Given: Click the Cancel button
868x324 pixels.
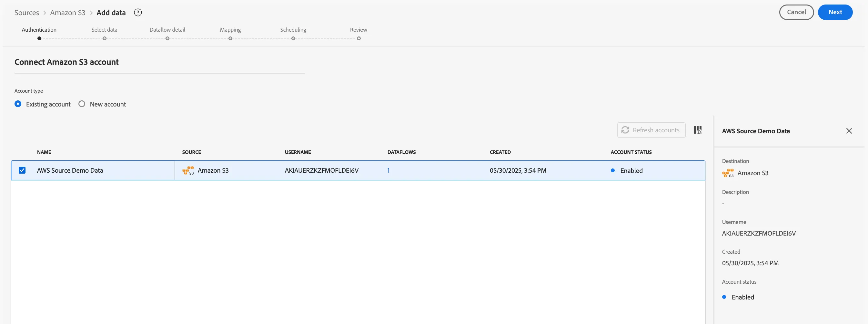Looking at the screenshot, I should [796, 12].
